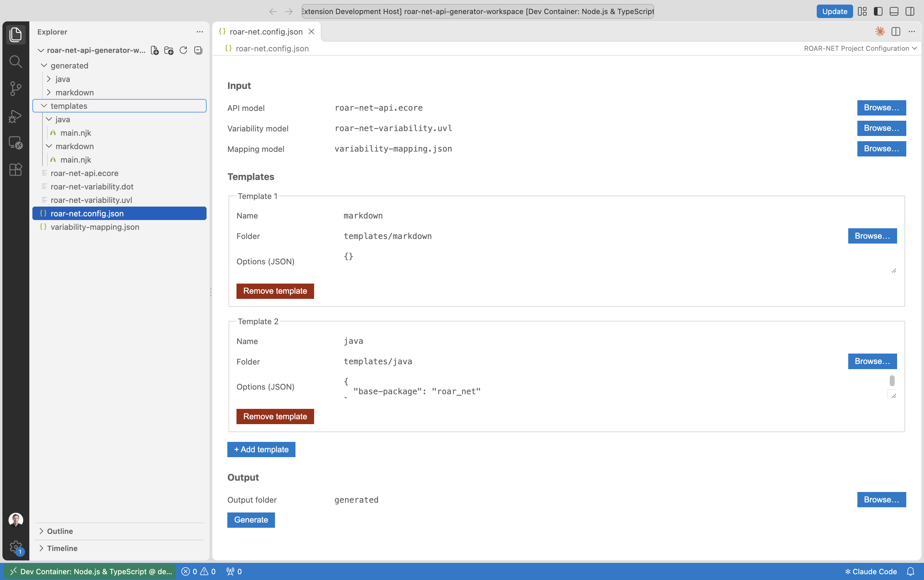The image size is (924, 580).
Task: Open variability-mapping.json in the file tree
Action: tap(119, 227)
